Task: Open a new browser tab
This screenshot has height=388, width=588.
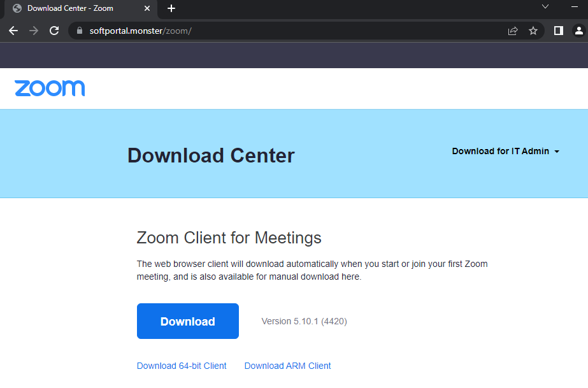Action: point(171,8)
